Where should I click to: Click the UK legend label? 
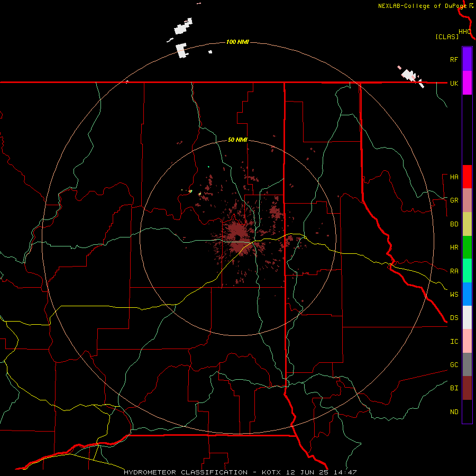pyautogui.click(x=454, y=83)
